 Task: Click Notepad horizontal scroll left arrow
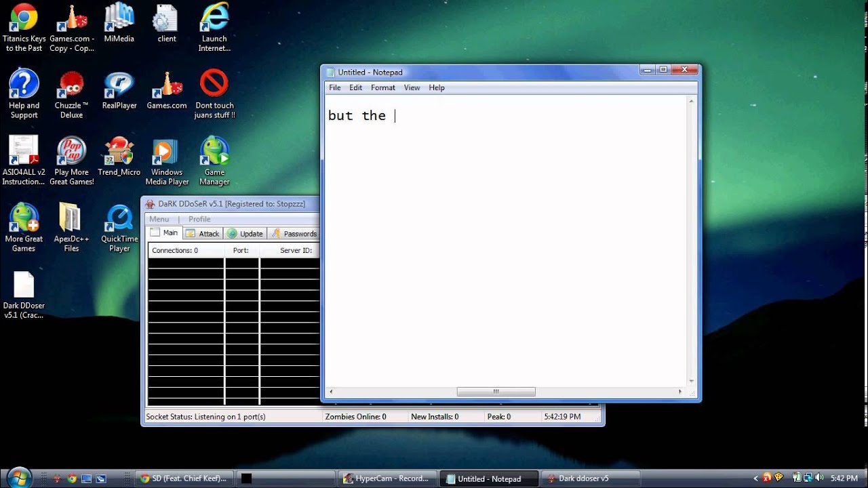(331, 392)
